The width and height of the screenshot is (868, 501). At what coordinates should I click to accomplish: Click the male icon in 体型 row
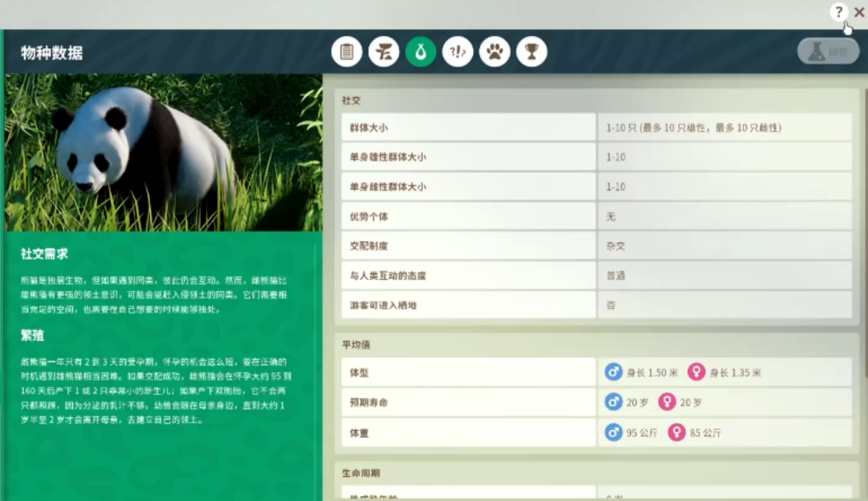click(613, 373)
